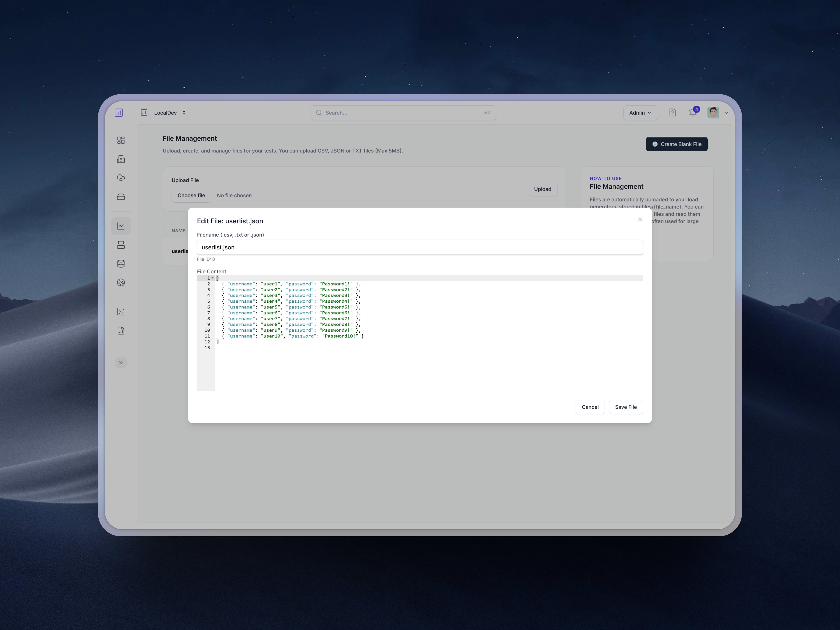840x630 pixels.
Task: Open the database cylinder icon in sidebar
Action: click(x=121, y=264)
